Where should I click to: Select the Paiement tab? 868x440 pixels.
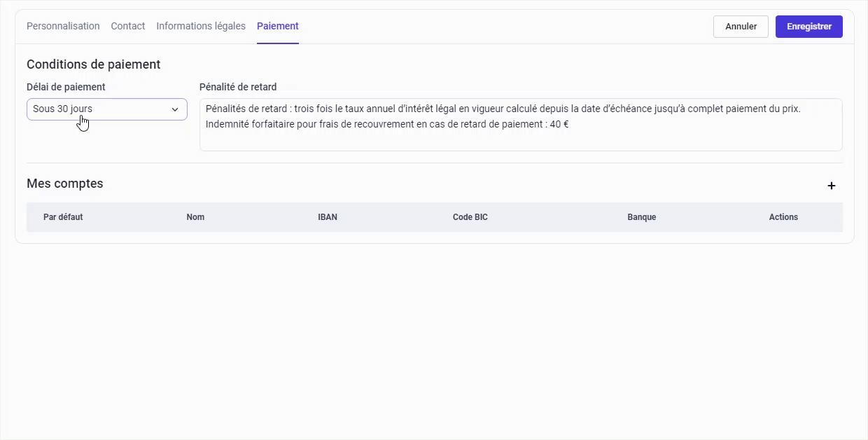point(277,26)
